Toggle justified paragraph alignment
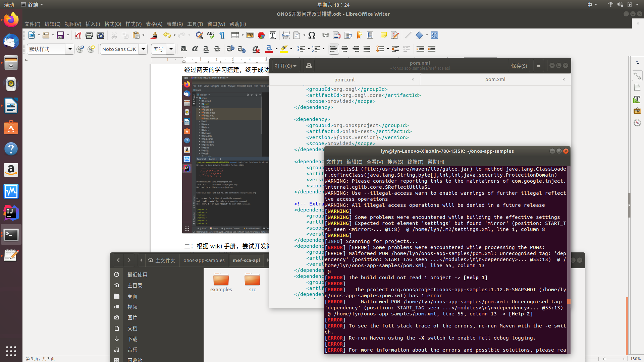 [367, 49]
